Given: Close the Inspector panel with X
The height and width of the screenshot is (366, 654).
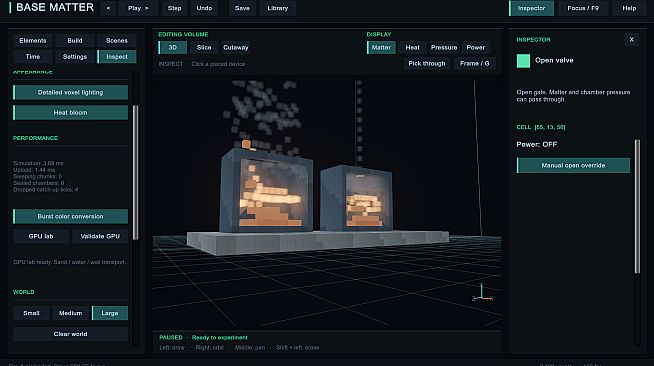Looking at the screenshot, I should pos(631,40).
